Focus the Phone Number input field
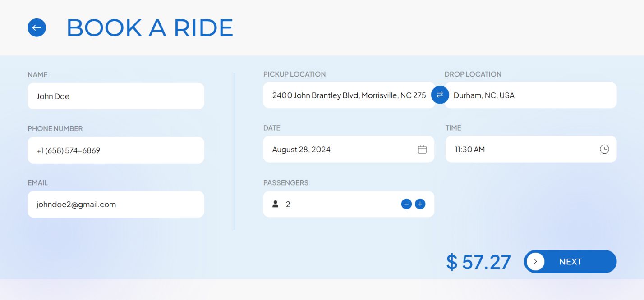 click(x=115, y=150)
